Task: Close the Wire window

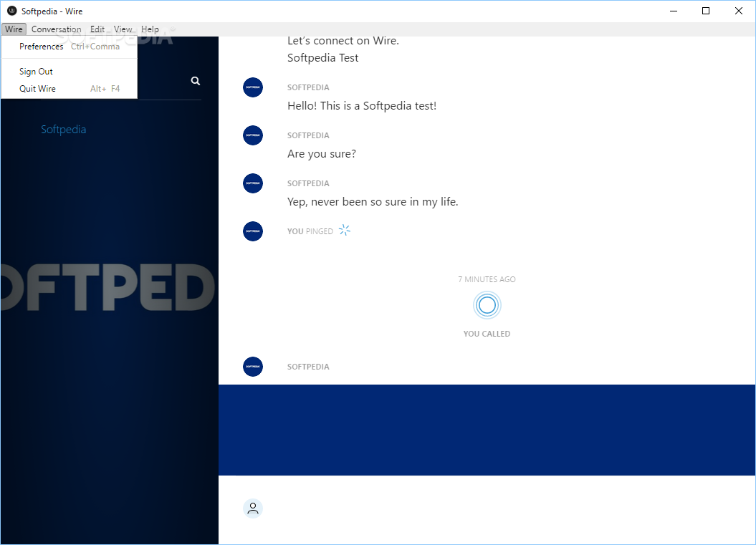Action: tap(739, 11)
